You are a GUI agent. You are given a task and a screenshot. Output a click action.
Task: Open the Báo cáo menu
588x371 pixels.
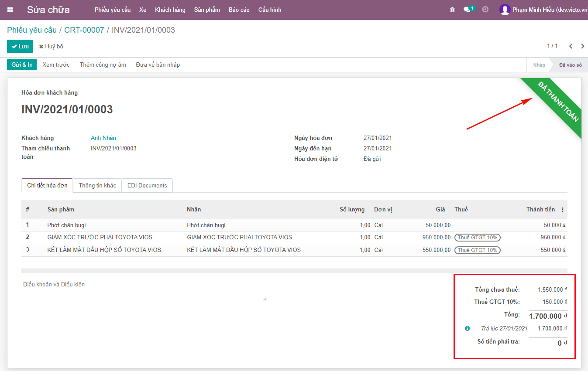239,10
